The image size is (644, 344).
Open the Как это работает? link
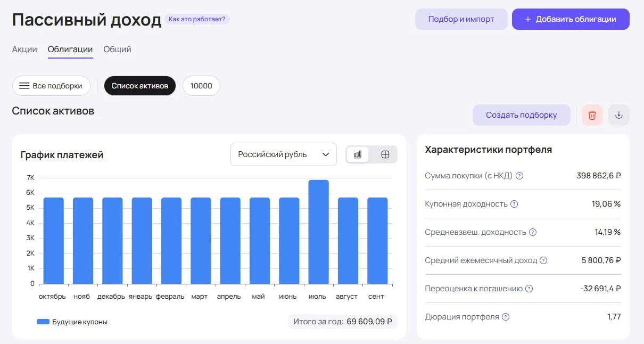[197, 19]
